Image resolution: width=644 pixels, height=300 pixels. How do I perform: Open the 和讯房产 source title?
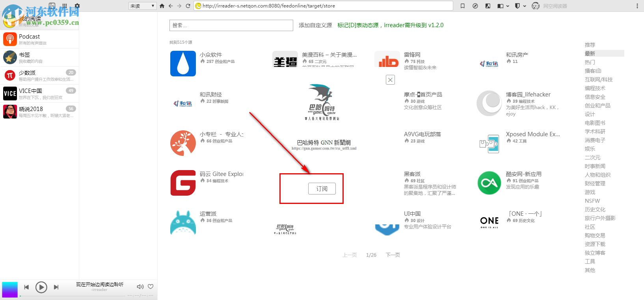pyautogui.click(x=517, y=55)
